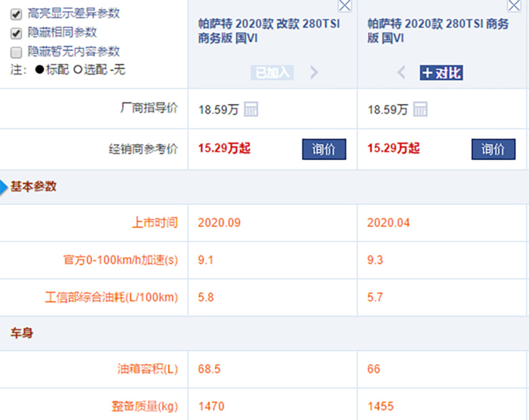This screenshot has height=420, width=529.
Task: Add second model via +对比 button
Action: (441, 73)
